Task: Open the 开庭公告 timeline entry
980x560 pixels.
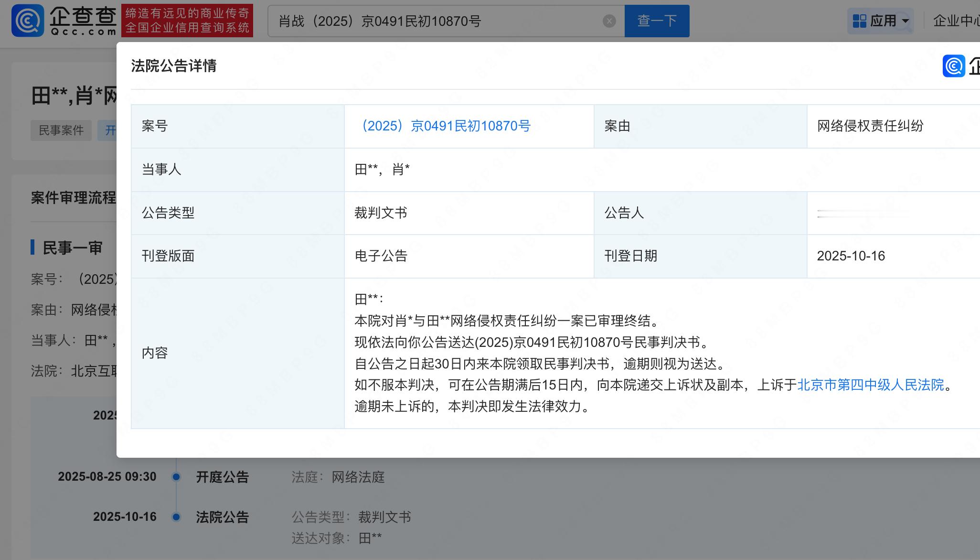Action: coord(222,477)
